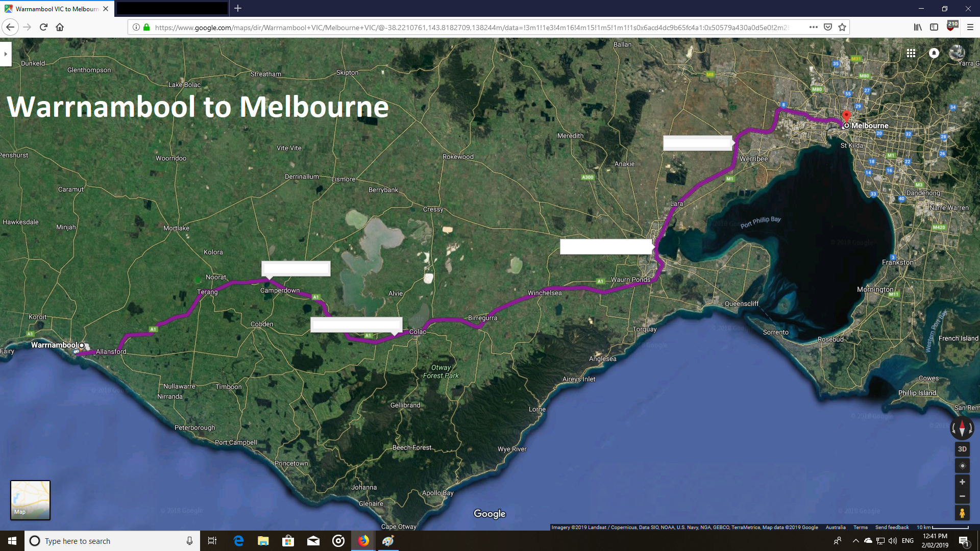Open the Firefox hamburger menu
Image resolution: width=980 pixels, height=551 pixels.
[x=970, y=27]
